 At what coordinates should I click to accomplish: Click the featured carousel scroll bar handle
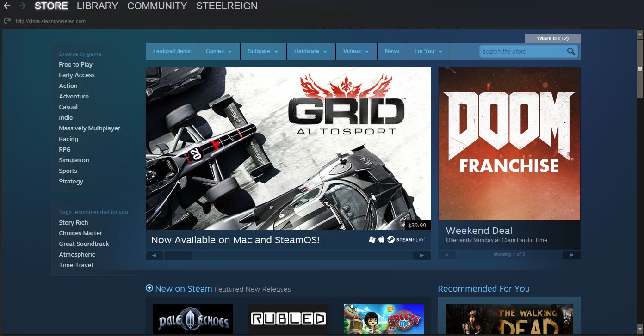pyautogui.click(x=178, y=255)
